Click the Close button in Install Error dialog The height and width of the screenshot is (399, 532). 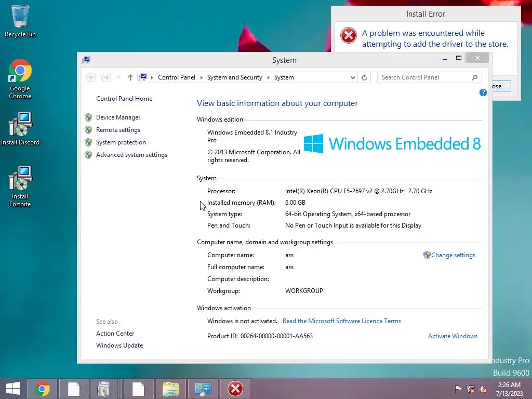coord(501,86)
